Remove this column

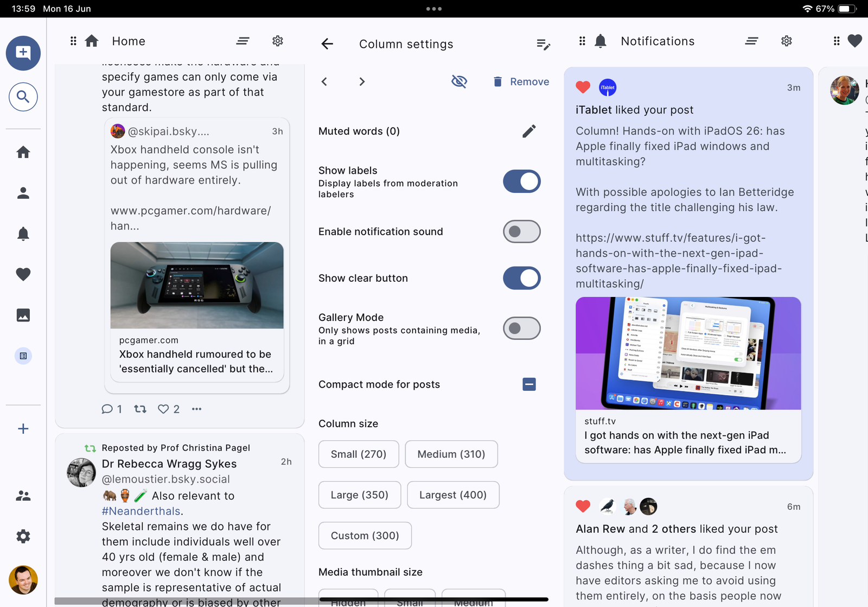tap(521, 81)
